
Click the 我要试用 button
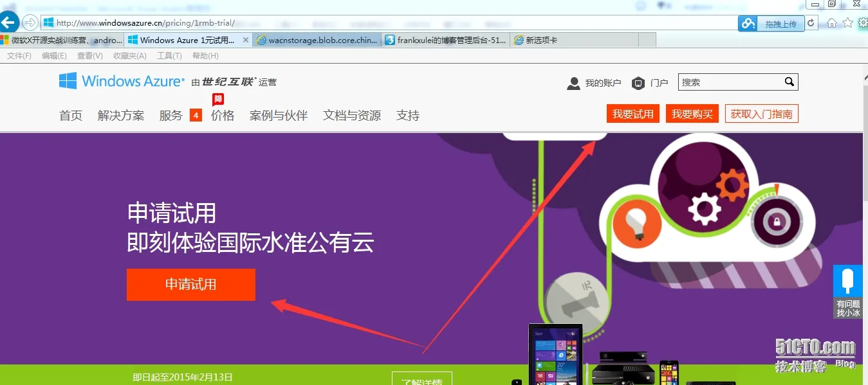[633, 114]
